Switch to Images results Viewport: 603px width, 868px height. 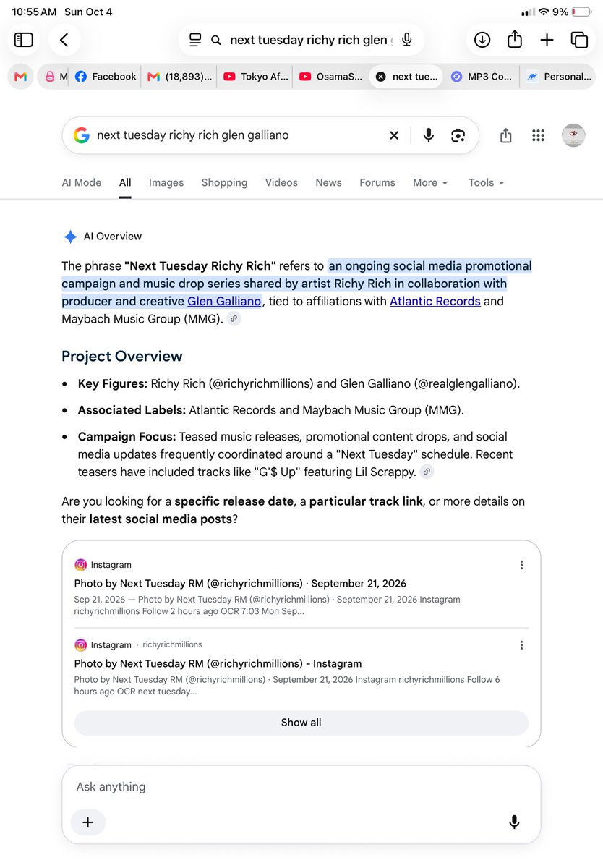point(166,183)
